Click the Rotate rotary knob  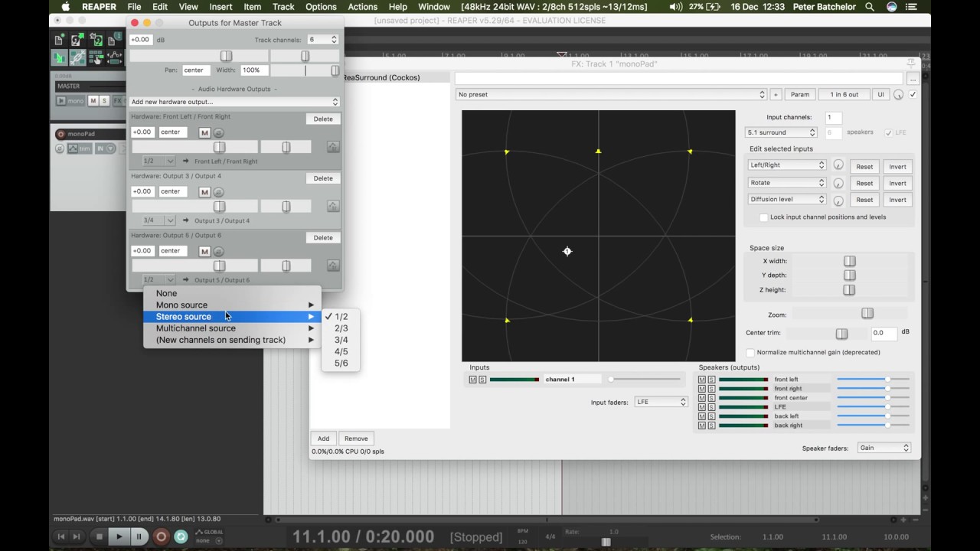(838, 184)
